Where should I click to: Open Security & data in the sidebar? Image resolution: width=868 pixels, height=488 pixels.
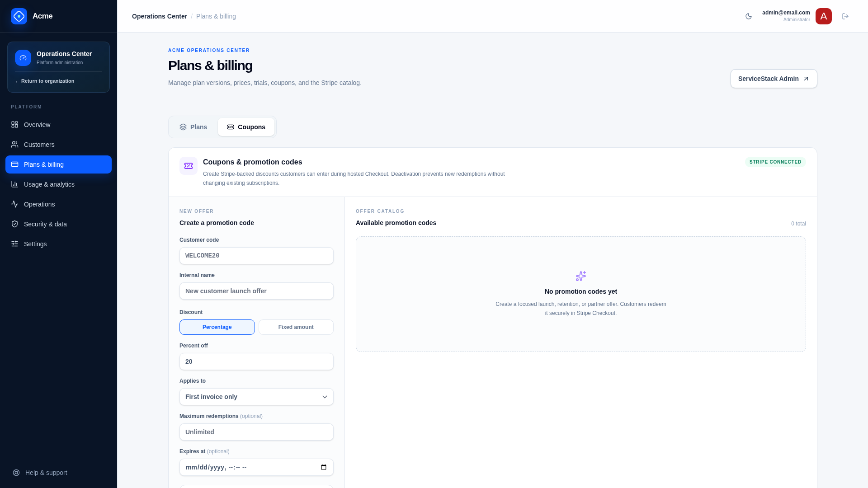[58, 224]
